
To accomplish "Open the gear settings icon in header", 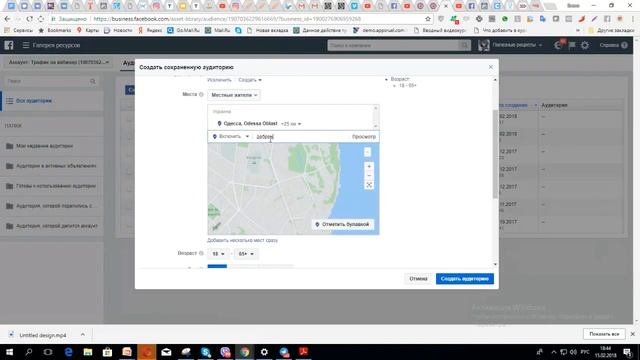I will [585, 45].
